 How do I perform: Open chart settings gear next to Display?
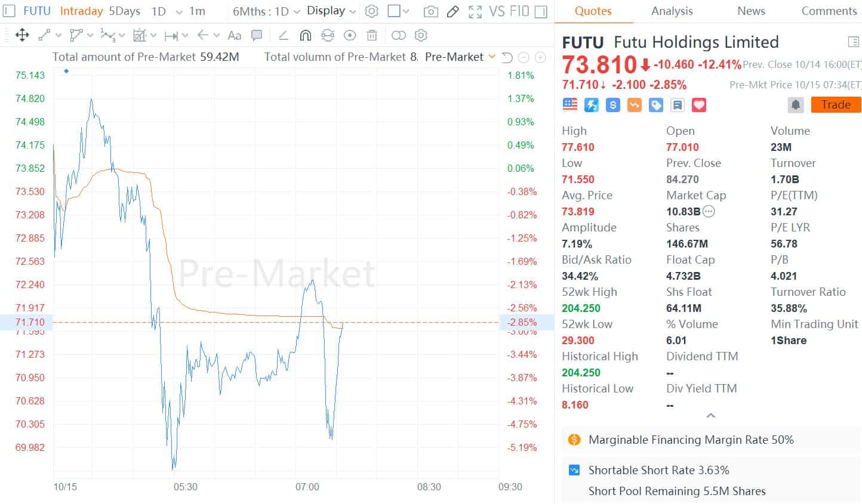[371, 11]
